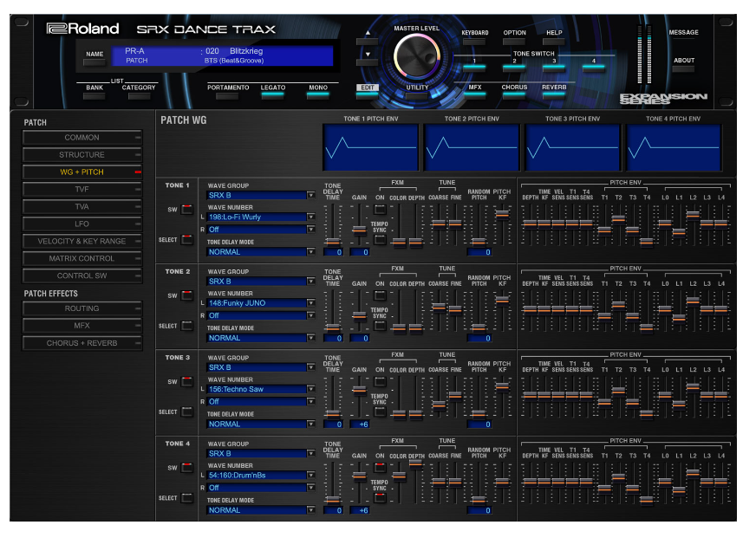Open the Tone 1 pitch envelope graph
Viewport: 756px width, 538px height.
(x=370, y=147)
